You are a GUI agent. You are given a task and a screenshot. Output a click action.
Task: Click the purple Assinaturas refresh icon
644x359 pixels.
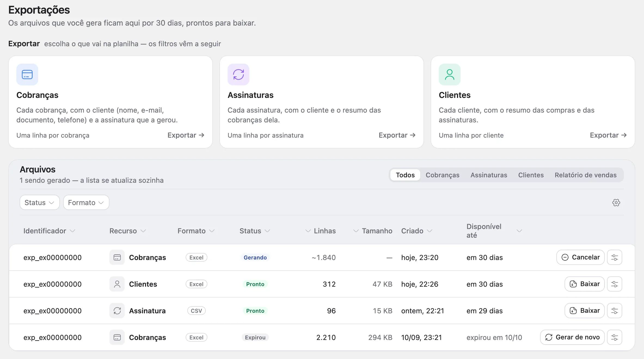coord(238,75)
